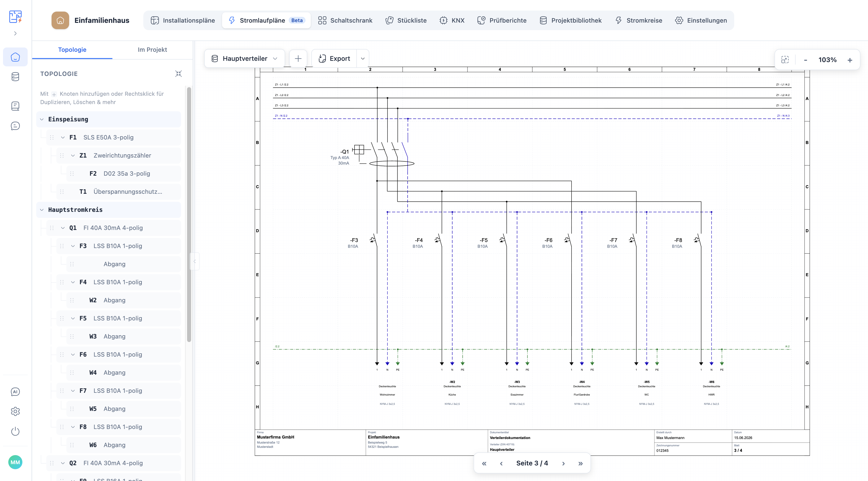Select the F2 D02 35a 3-polig item
The width and height of the screenshot is (868, 481).
[x=124, y=174]
